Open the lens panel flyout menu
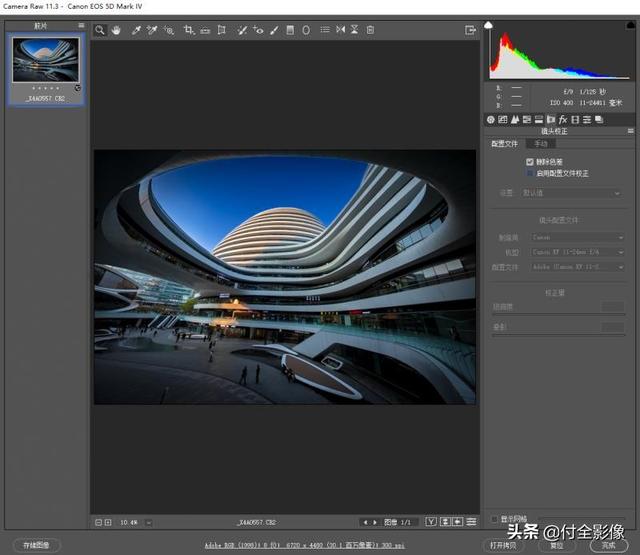 click(x=631, y=131)
